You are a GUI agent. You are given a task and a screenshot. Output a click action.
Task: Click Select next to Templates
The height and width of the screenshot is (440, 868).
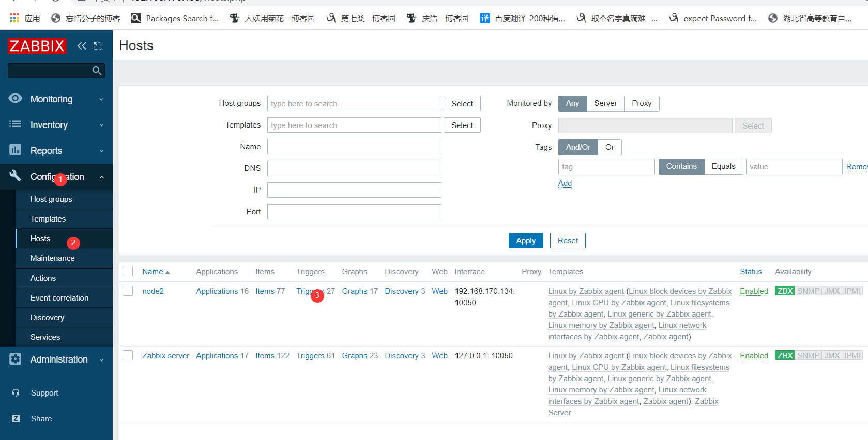(x=462, y=125)
